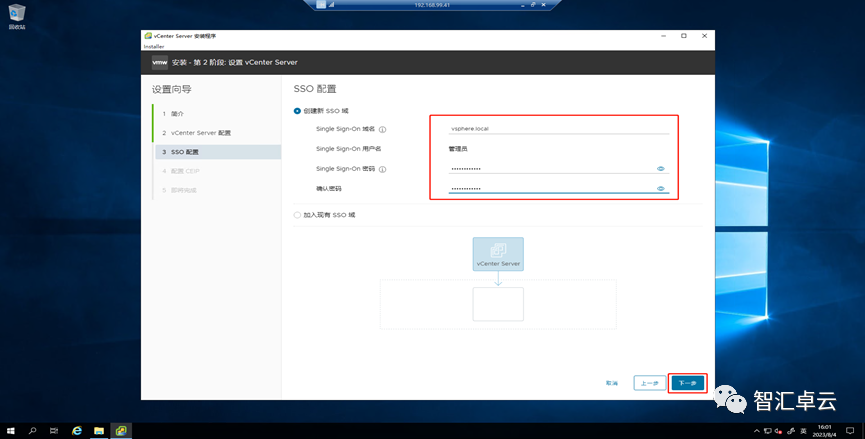This screenshot has height=439, width=865.
Task: Open taskbar search
Action: coord(32,431)
